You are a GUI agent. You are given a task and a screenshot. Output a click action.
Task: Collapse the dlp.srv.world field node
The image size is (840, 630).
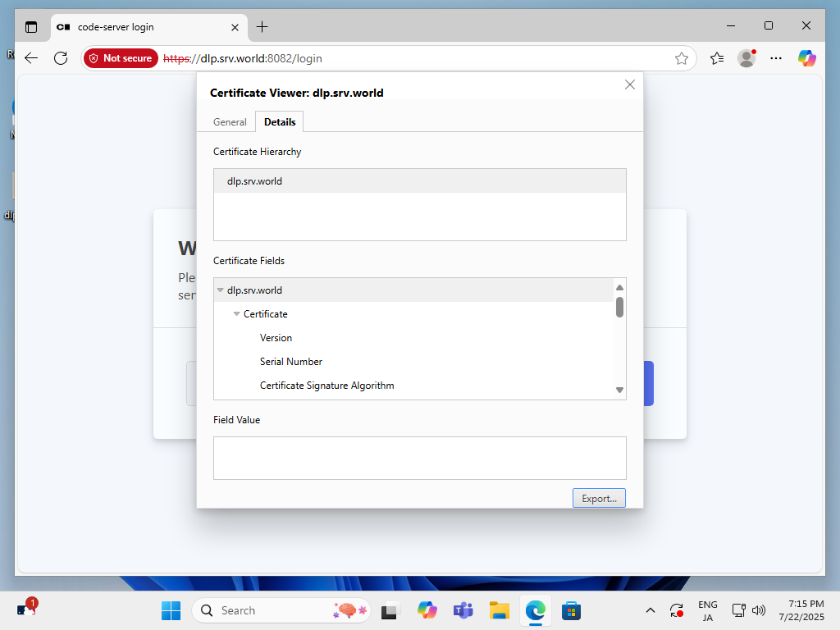coord(219,290)
